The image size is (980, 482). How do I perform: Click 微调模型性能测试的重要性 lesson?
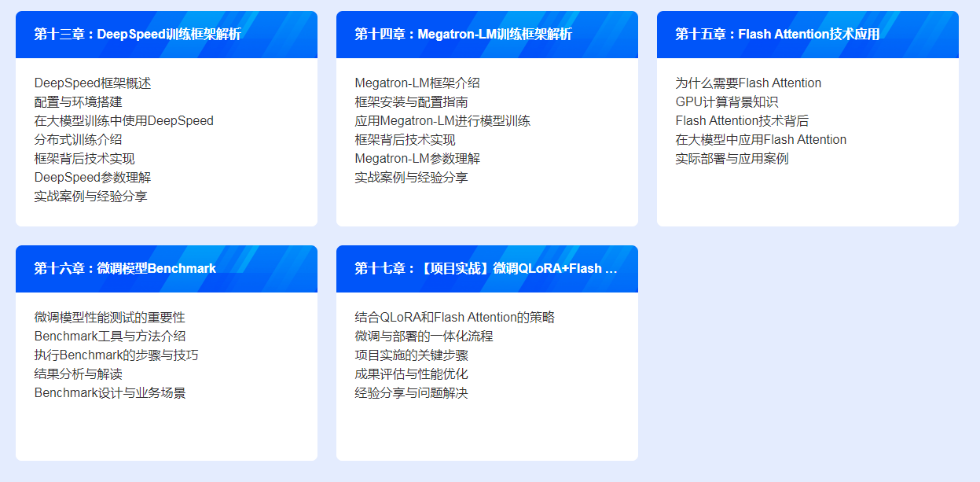pos(110,318)
